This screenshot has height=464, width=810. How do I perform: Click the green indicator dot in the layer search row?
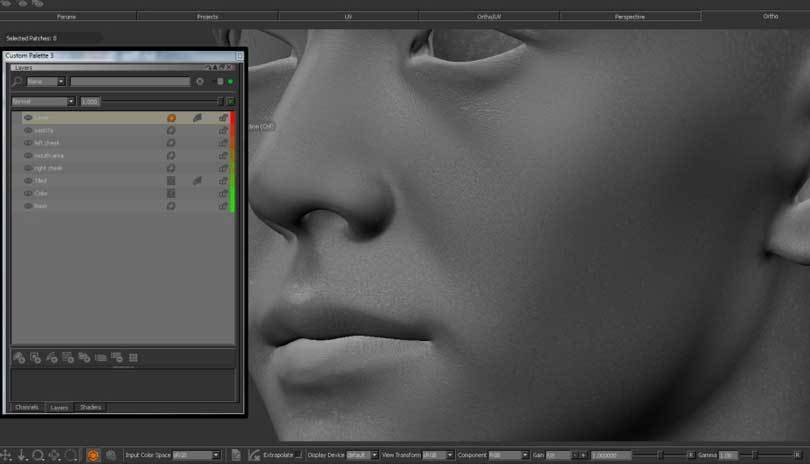[x=230, y=82]
